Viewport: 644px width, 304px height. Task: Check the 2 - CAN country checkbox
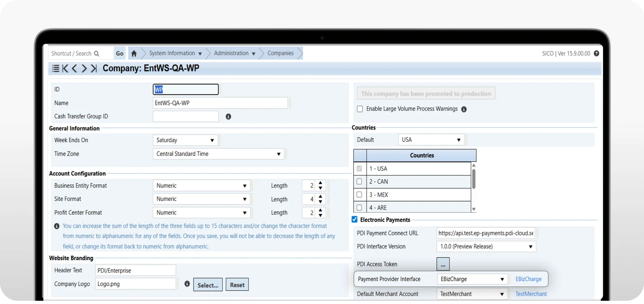[359, 182]
